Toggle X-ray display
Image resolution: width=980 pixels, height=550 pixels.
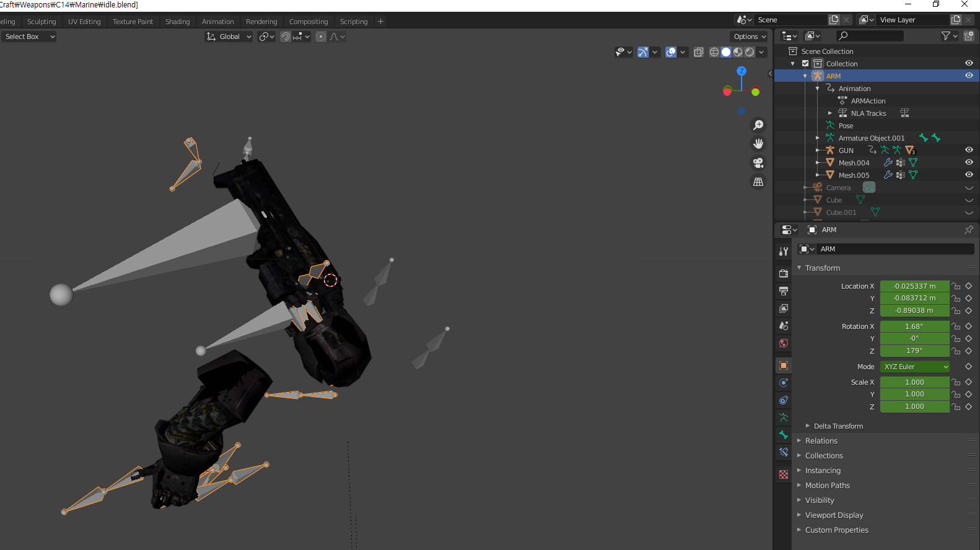[699, 52]
